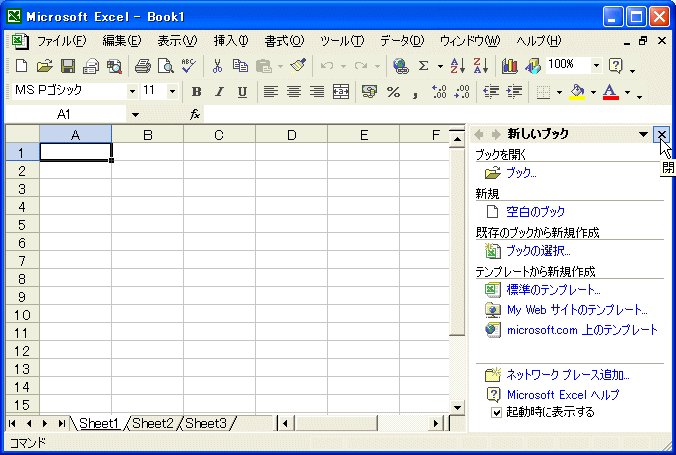Image resolution: width=676 pixels, height=455 pixels.
Task: Click the Search toolbar icon
Action: coord(114,66)
